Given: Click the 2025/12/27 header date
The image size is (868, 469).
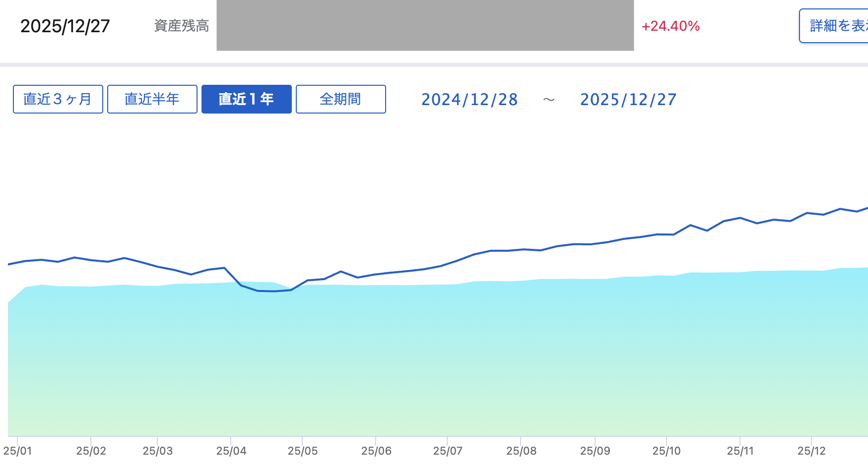Looking at the screenshot, I should [x=65, y=26].
